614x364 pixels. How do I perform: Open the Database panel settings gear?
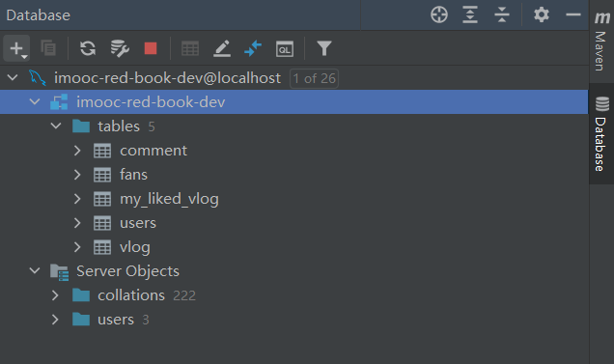click(542, 14)
